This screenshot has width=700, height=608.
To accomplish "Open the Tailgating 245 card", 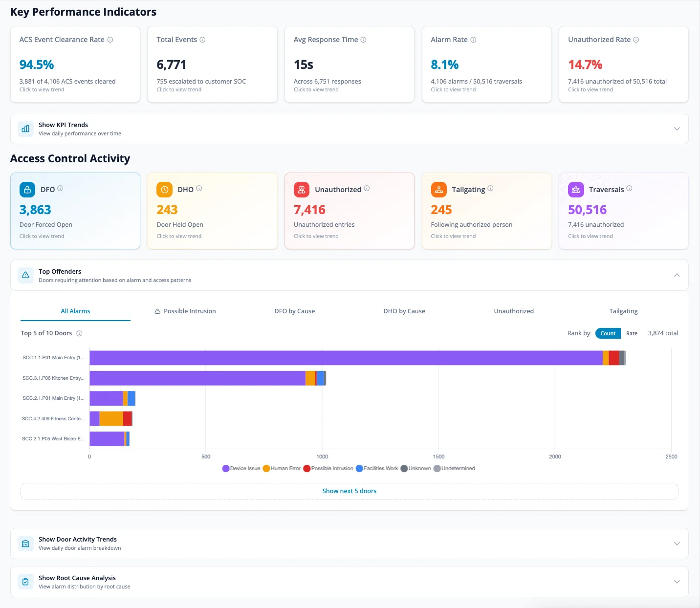I will coord(486,211).
